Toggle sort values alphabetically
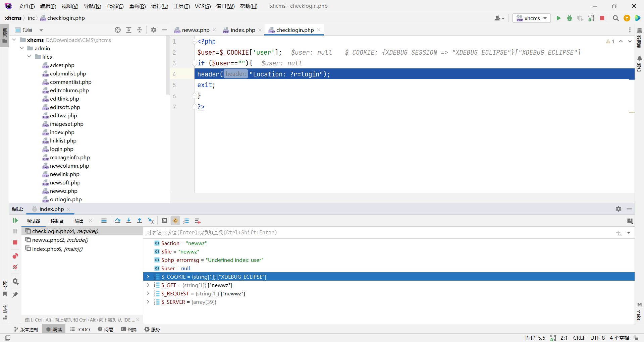The image size is (644, 342). (x=186, y=221)
